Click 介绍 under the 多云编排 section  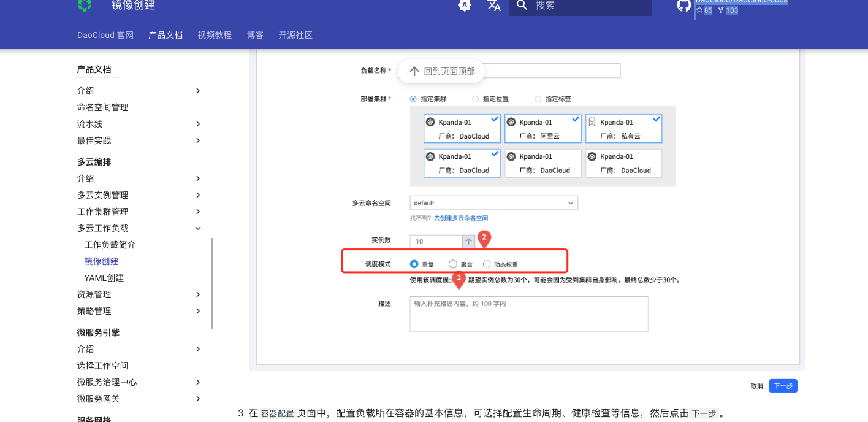[86, 178]
